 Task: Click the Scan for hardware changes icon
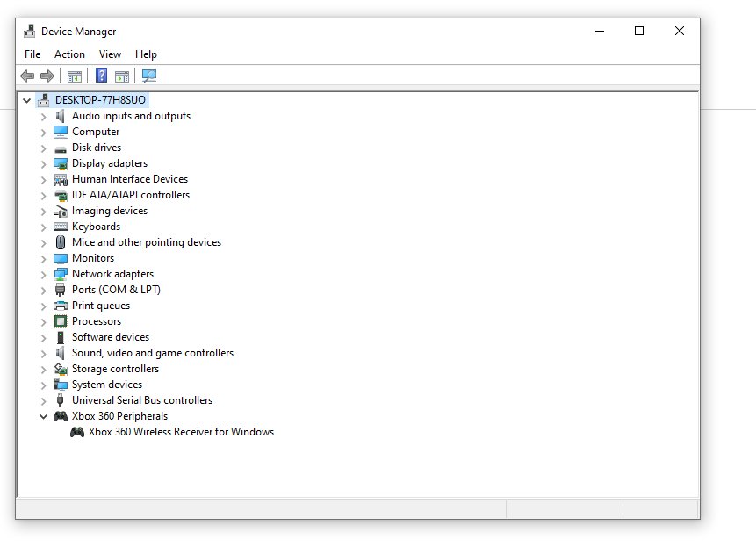(x=149, y=76)
